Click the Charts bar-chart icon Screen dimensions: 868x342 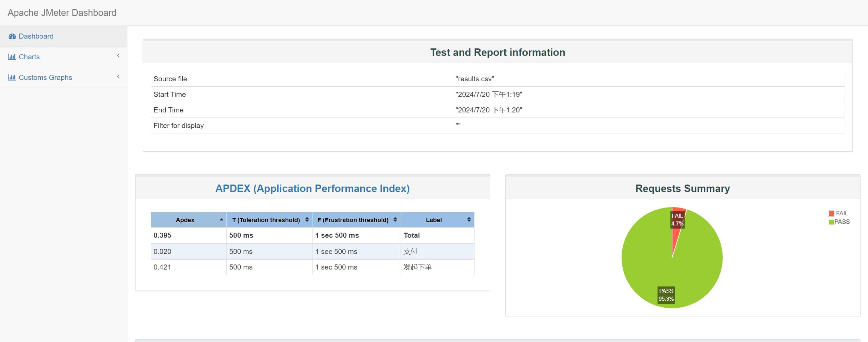click(12, 57)
